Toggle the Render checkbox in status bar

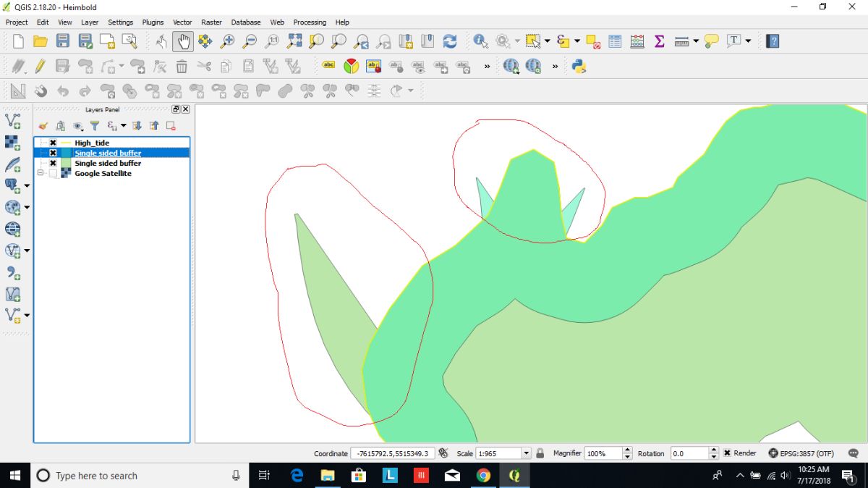(727, 453)
